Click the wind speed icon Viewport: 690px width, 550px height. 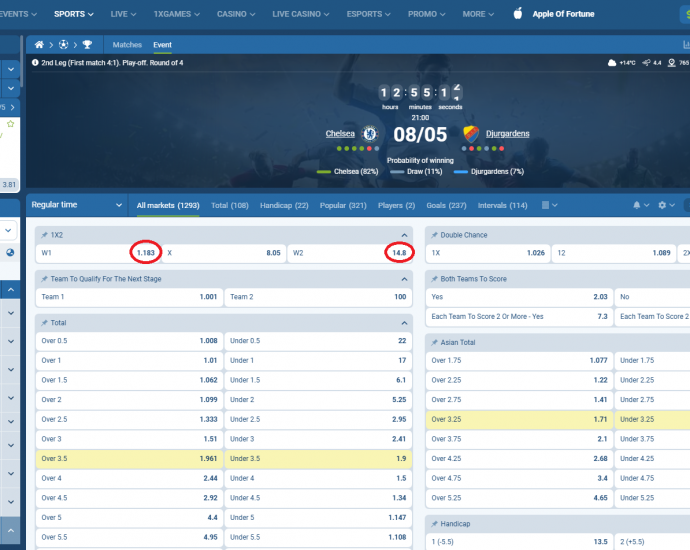[646, 62]
